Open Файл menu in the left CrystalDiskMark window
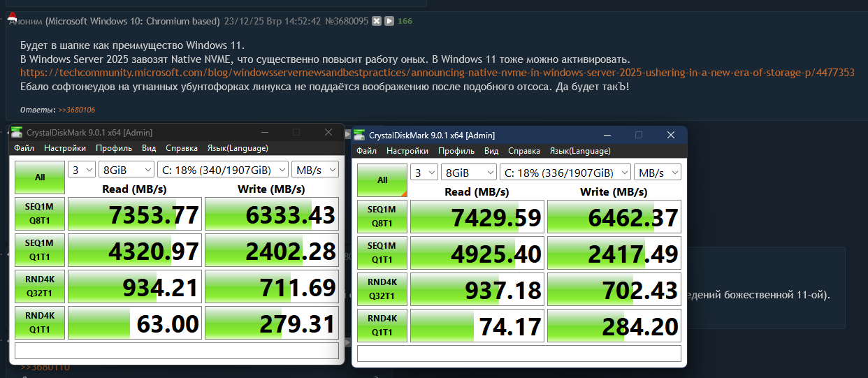The height and width of the screenshot is (378, 868). pyautogui.click(x=24, y=148)
